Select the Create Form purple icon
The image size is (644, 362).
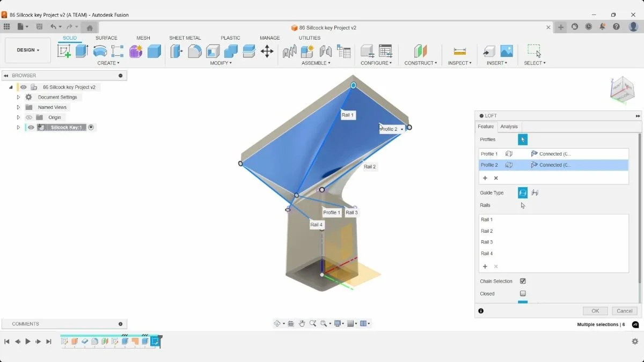pos(136,51)
